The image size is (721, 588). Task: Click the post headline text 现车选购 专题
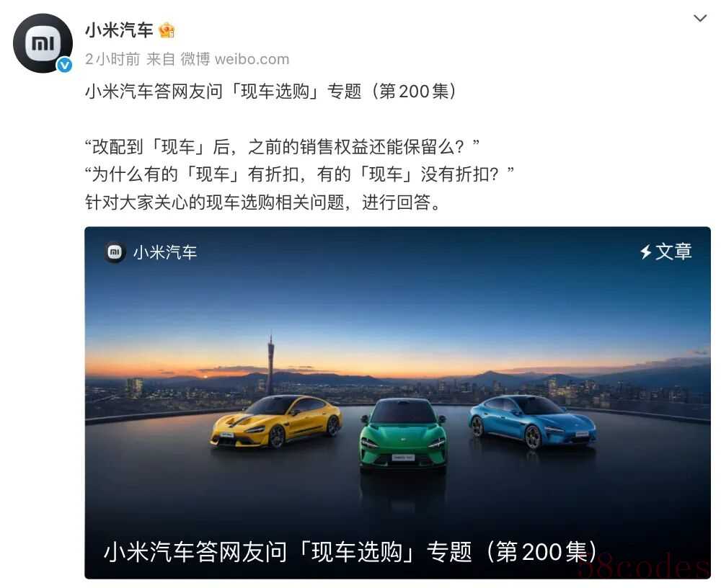pyautogui.click(x=270, y=91)
